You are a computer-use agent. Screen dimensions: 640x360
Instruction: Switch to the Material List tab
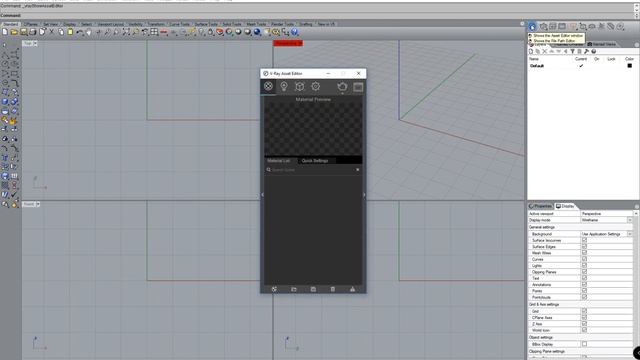point(279,161)
